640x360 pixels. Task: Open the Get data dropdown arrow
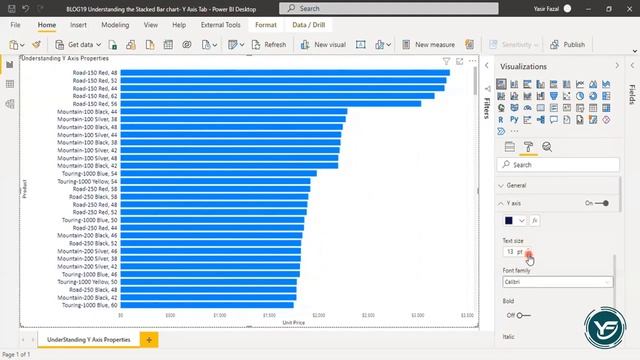tap(98, 44)
